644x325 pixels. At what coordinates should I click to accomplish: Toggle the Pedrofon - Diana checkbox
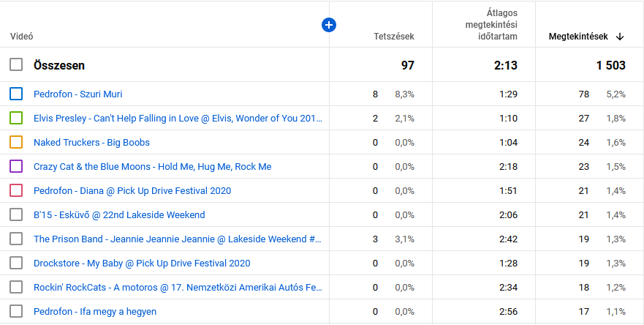pyautogui.click(x=16, y=190)
